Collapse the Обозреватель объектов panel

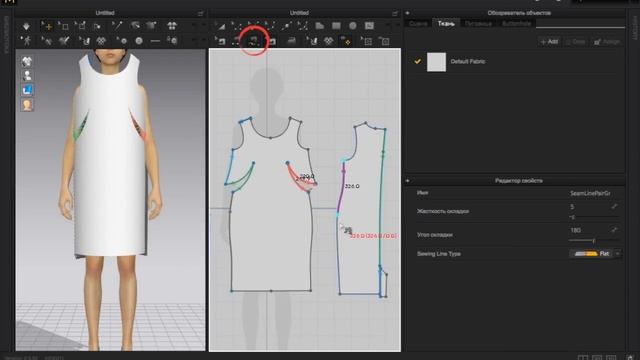(407, 13)
